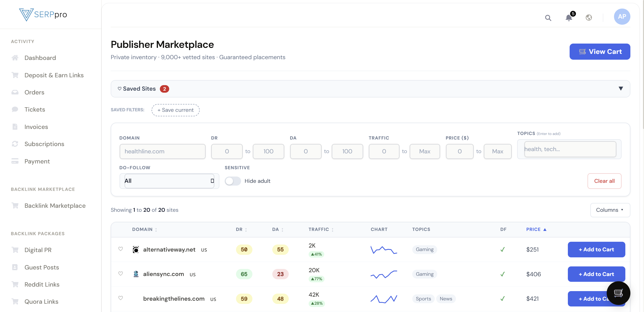
Task: Type a domain in the healthline.com field
Action: (x=163, y=151)
